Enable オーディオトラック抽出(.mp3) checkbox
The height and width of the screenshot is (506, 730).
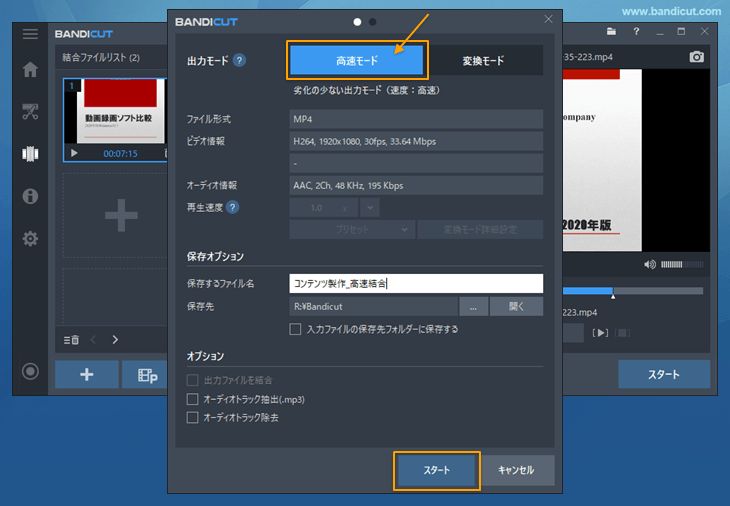[x=192, y=399]
